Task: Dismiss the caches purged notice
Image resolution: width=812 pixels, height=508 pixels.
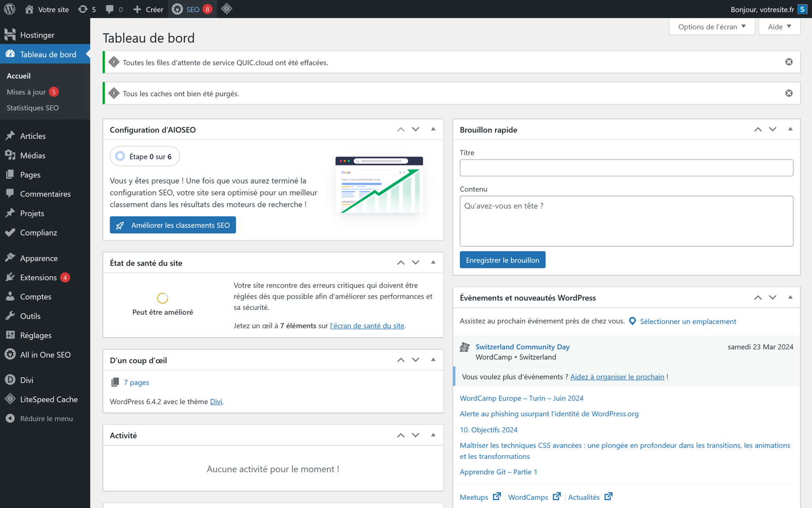Action: point(789,93)
